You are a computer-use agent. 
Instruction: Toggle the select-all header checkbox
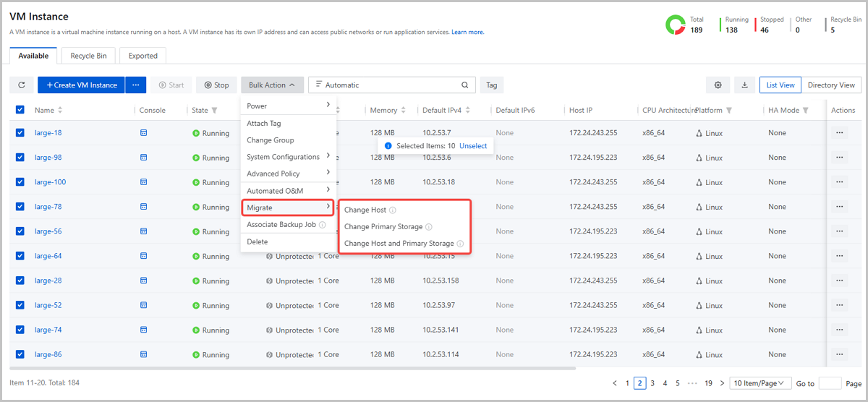[x=20, y=110]
